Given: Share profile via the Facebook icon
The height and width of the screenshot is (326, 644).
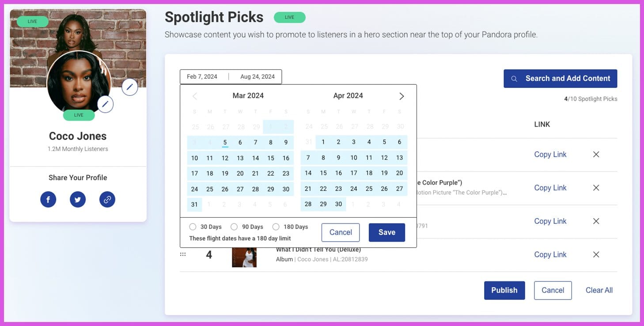Looking at the screenshot, I should pyautogui.click(x=48, y=199).
